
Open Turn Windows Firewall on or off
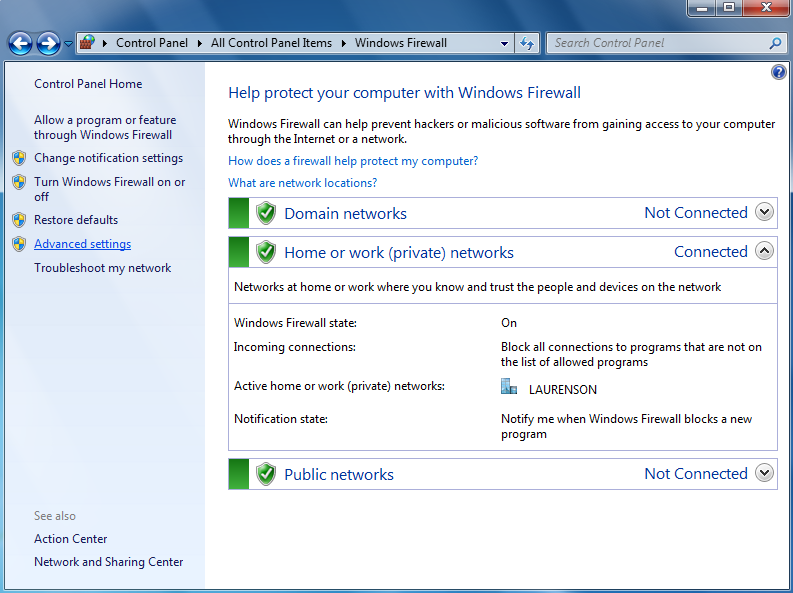(x=110, y=189)
